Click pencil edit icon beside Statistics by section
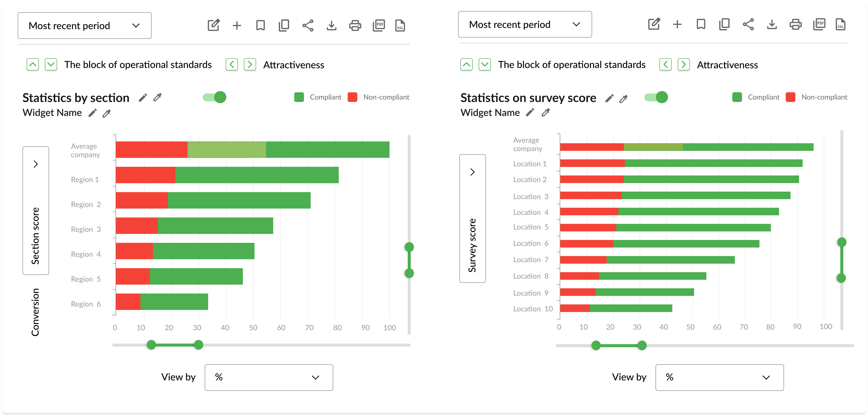868x416 pixels. [143, 98]
